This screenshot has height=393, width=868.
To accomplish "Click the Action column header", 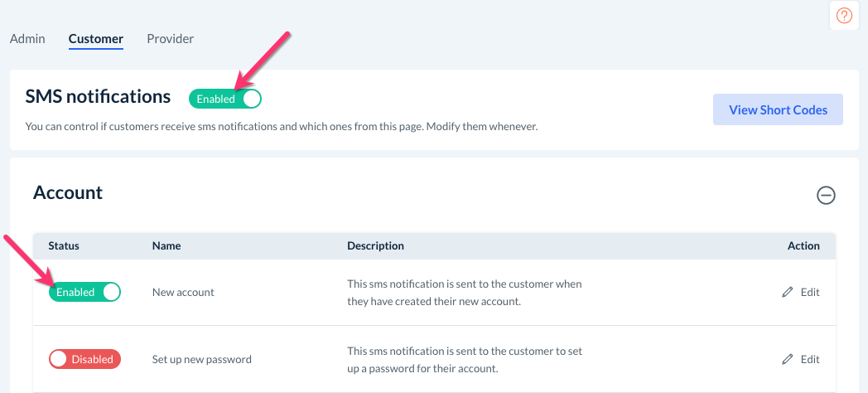I will coord(803,245).
